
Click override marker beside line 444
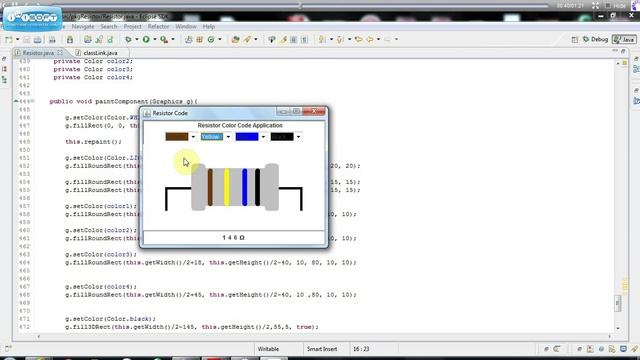(x=16, y=101)
